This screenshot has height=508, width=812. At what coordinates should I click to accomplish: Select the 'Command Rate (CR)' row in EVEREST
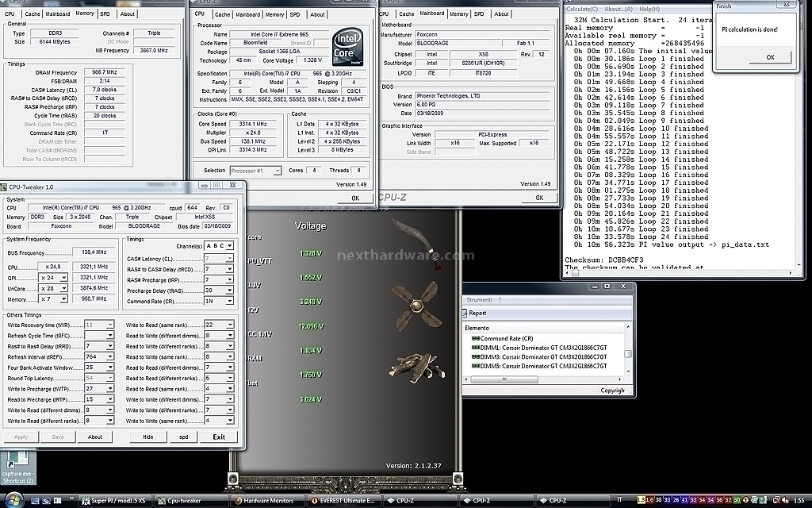[502, 338]
